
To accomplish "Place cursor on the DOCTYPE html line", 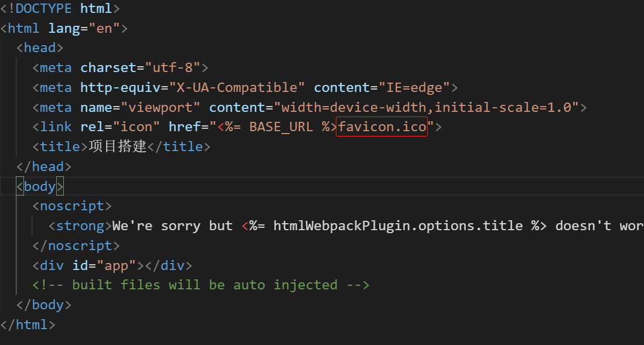I will [x=60, y=8].
